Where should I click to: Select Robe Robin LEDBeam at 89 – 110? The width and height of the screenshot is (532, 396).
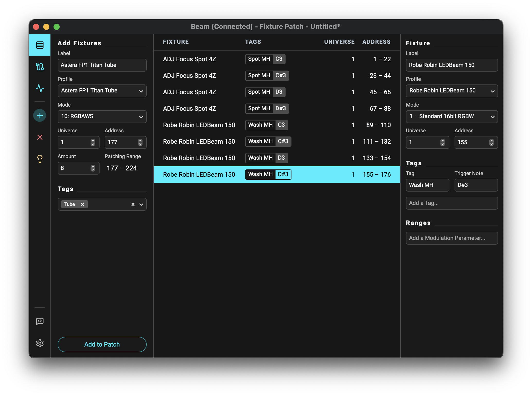pos(277,125)
